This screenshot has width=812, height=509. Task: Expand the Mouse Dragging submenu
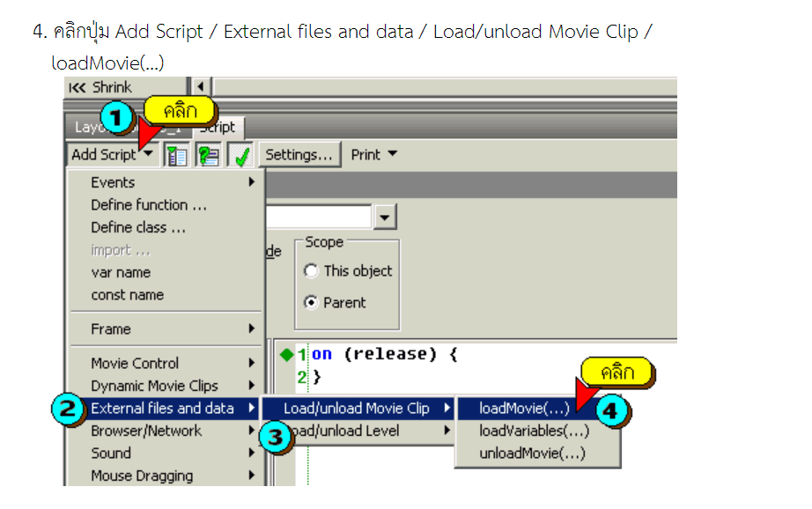click(x=166, y=476)
